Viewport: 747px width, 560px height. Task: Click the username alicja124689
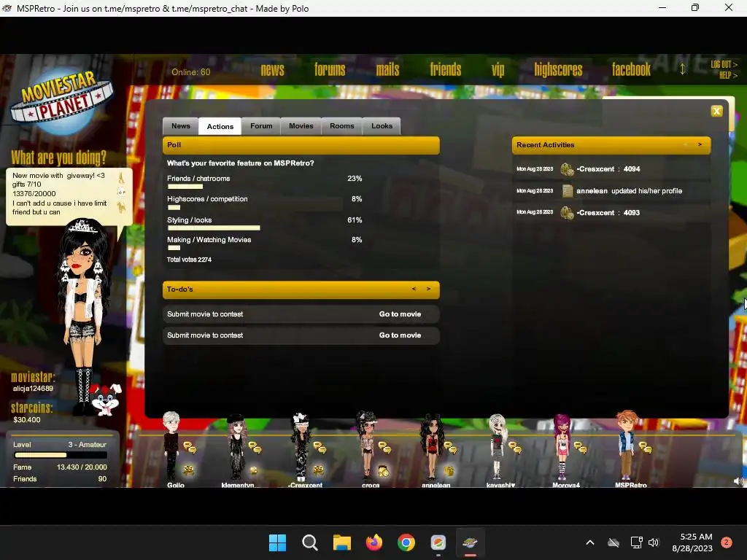pyautogui.click(x=33, y=389)
